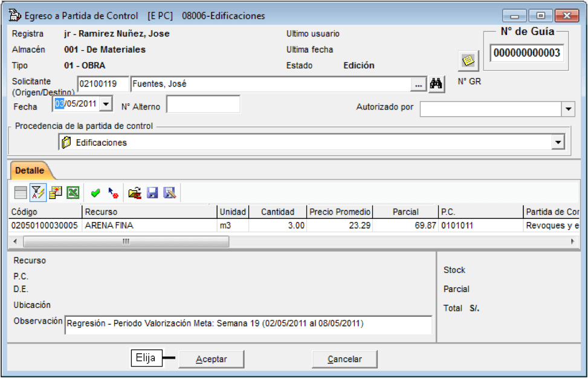Click the floppy disk with pencil icon

(x=170, y=193)
